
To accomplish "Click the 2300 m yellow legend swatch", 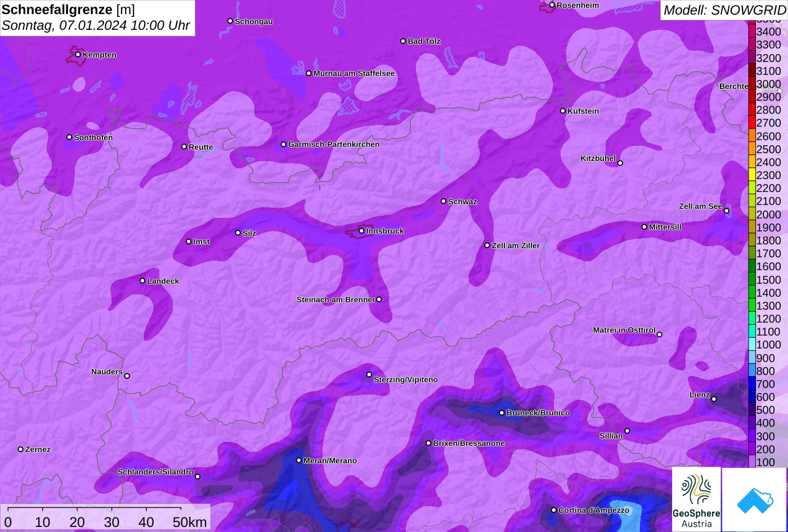I will click(752, 175).
